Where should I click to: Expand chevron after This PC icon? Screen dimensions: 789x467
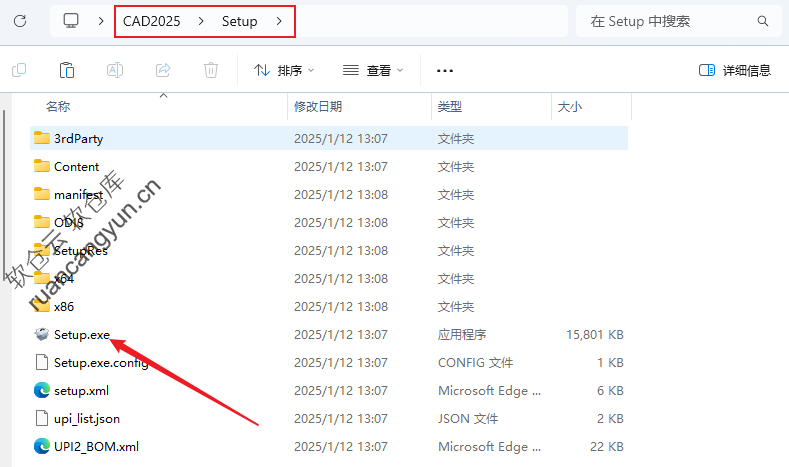(x=101, y=21)
